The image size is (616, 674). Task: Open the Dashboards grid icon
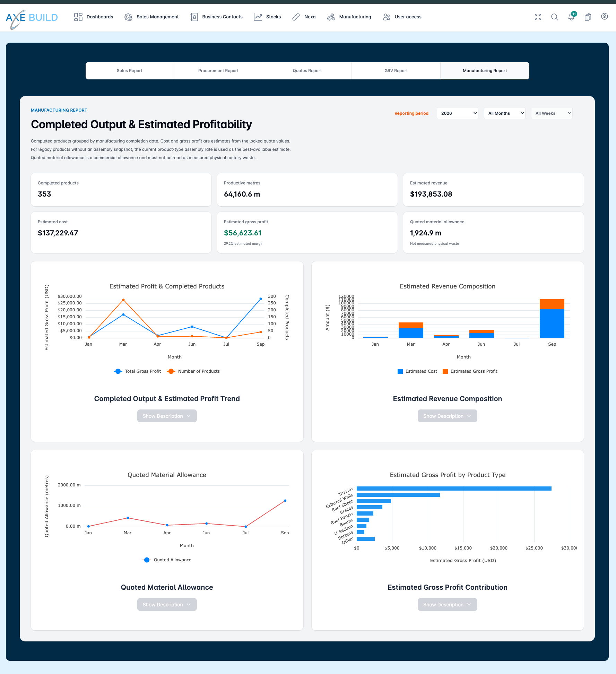point(78,17)
